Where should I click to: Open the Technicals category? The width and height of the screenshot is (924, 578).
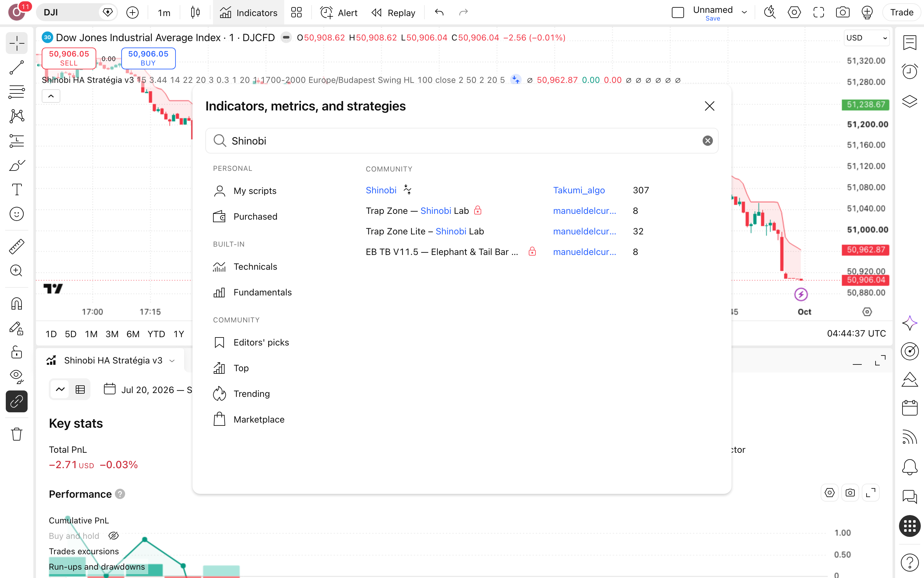[x=244, y=267]
